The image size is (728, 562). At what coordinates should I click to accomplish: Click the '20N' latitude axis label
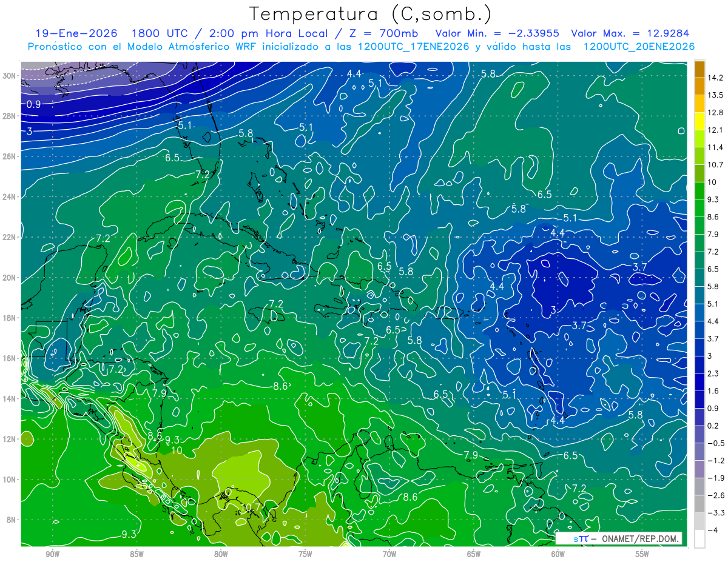[9, 277]
